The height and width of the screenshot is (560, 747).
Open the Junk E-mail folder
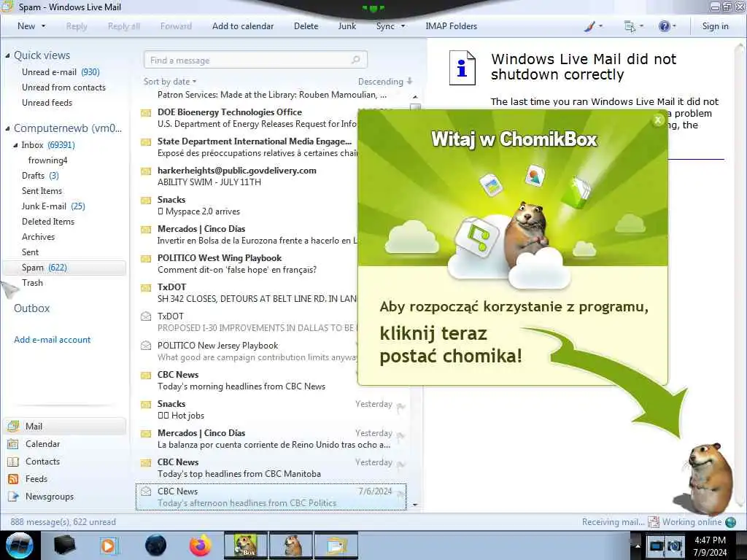click(x=53, y=206)
